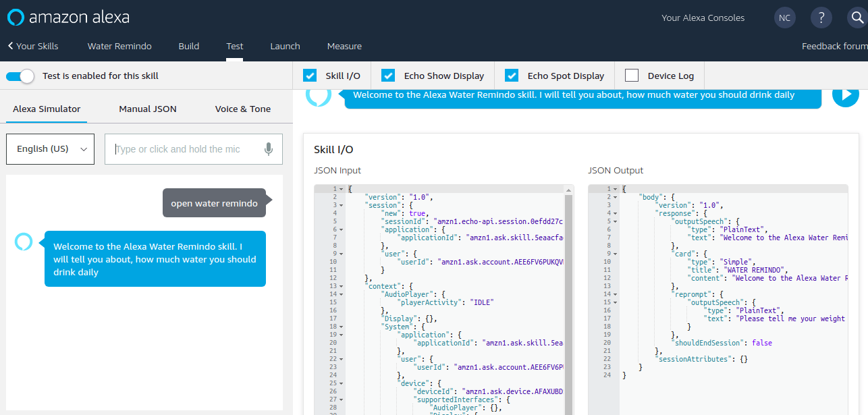
Task: Click the top welcome speech banner text
Action: [x=574, y=95]
